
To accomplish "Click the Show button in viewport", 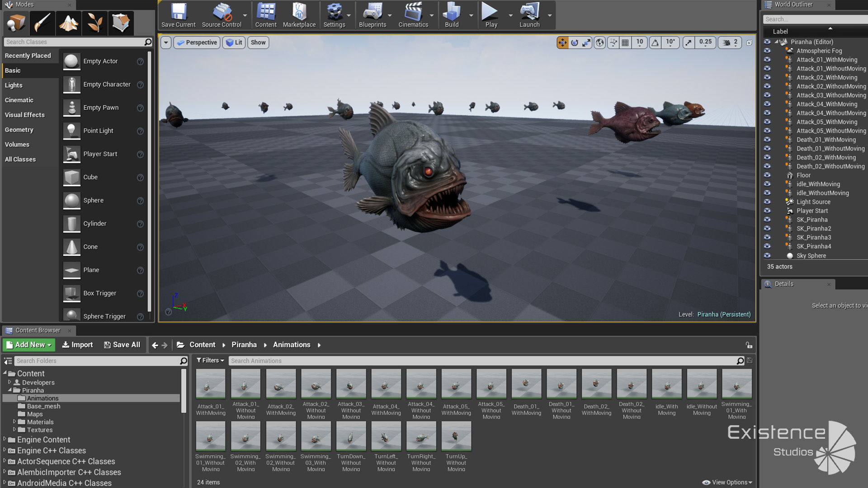I will [x=258, y=42].
